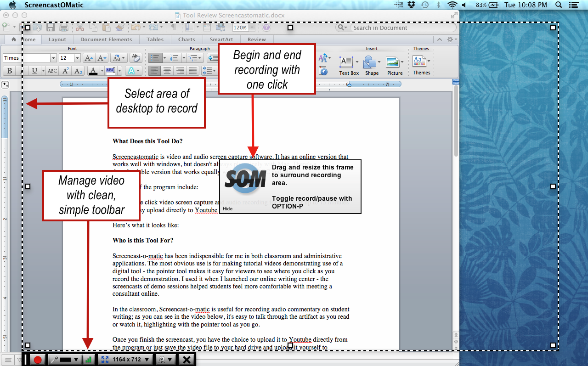Click the Undo arrow icon
Screen dimensions: 588x366
pyautogui.click(x=135, y=28)
